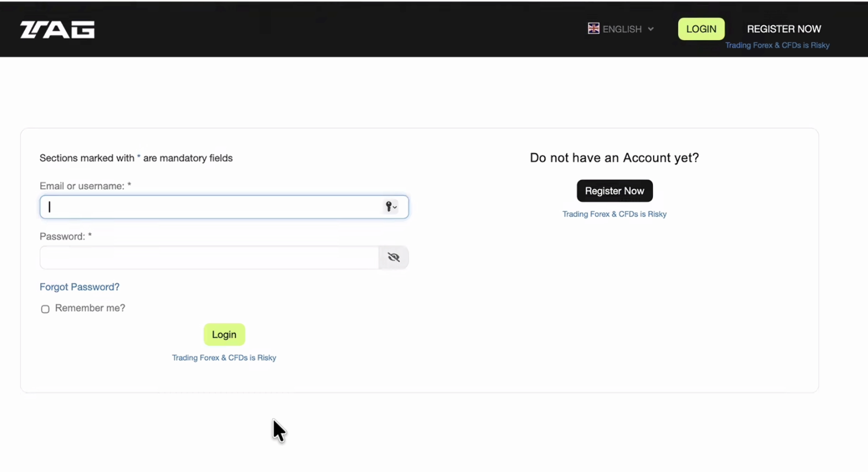The width and height of the screenshot is (868, 472).
Task: Focus the Password input field
Action: click(209, 258)
